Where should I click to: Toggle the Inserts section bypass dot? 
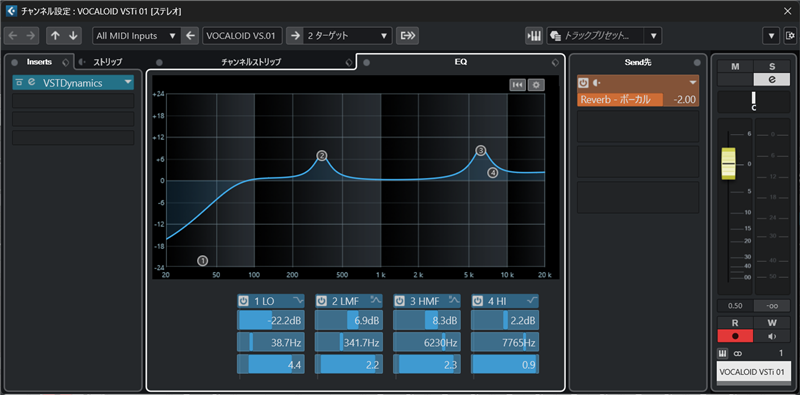tap(14, 62)
